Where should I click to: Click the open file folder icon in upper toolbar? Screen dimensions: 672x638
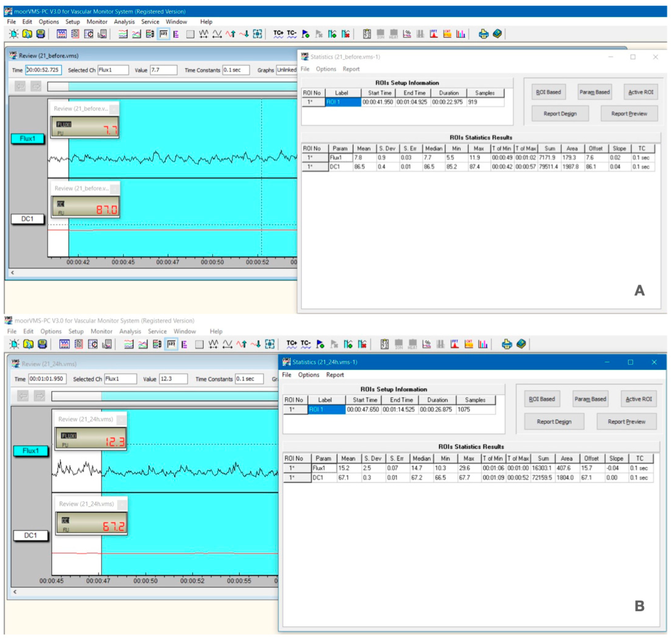27,34
